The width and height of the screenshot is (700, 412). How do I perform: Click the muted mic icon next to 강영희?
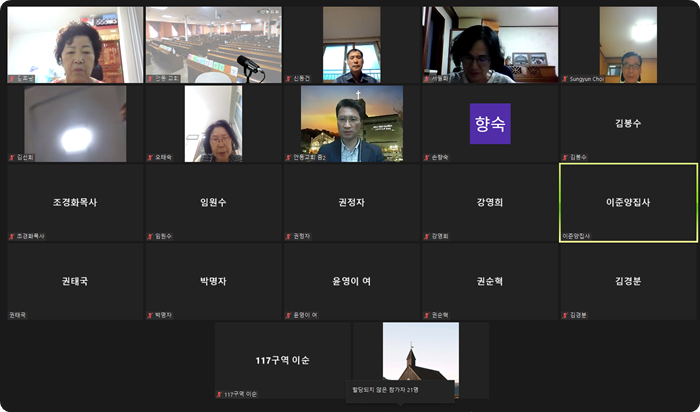426,236
